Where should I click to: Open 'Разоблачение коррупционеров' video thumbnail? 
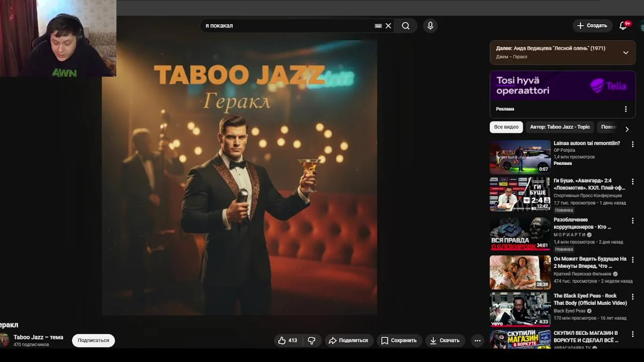(x=520, y=234)
